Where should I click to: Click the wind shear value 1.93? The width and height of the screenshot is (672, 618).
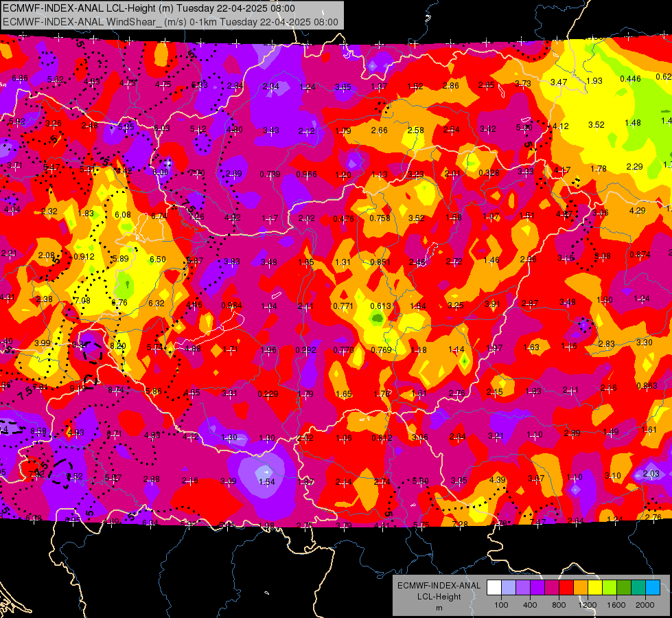click(x=594, y=80)
